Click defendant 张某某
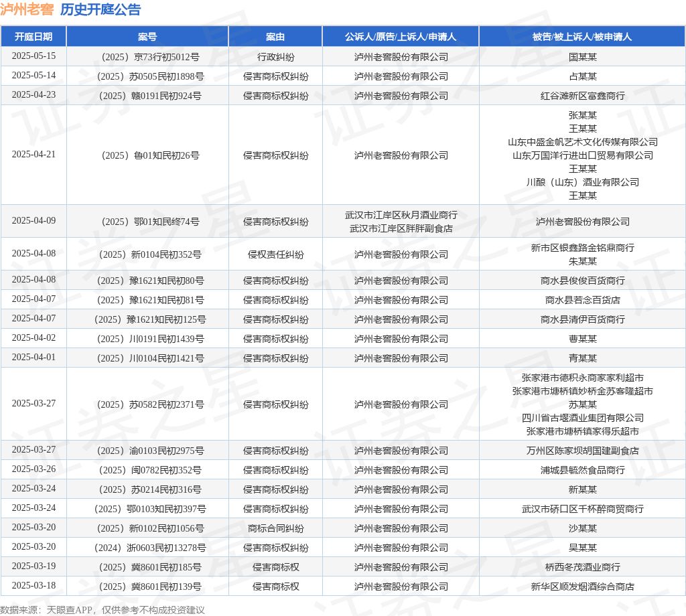The height and width of the screenshot is (616, 686). coord(582,115)
